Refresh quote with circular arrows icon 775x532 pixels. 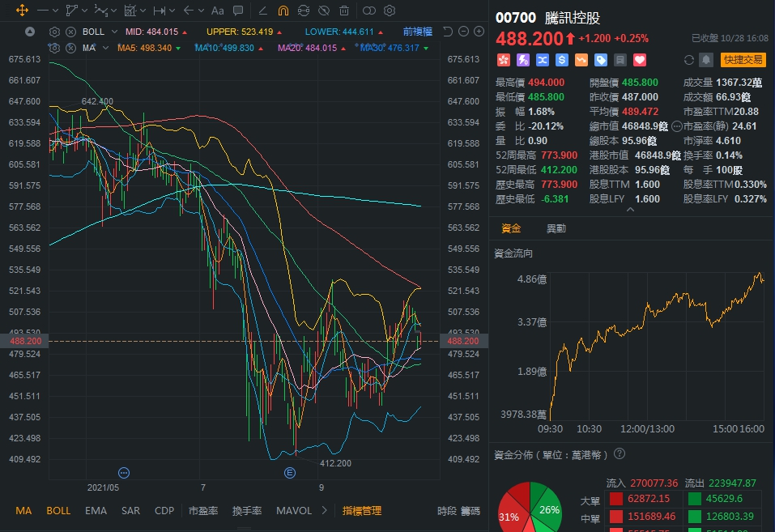click(689, 60)
